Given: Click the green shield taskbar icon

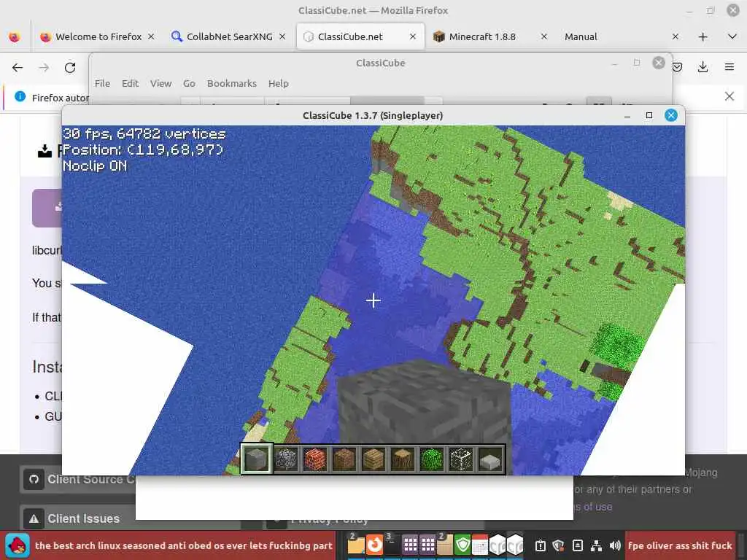Looking at the screenshot, I should click(x=462, y=545).
